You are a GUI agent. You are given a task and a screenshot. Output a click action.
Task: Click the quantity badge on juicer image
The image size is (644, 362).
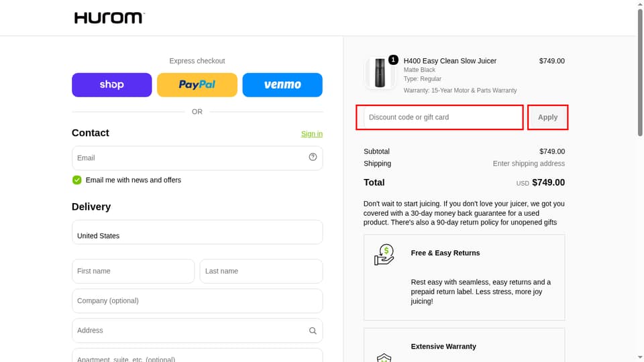[x=393, y=60]
